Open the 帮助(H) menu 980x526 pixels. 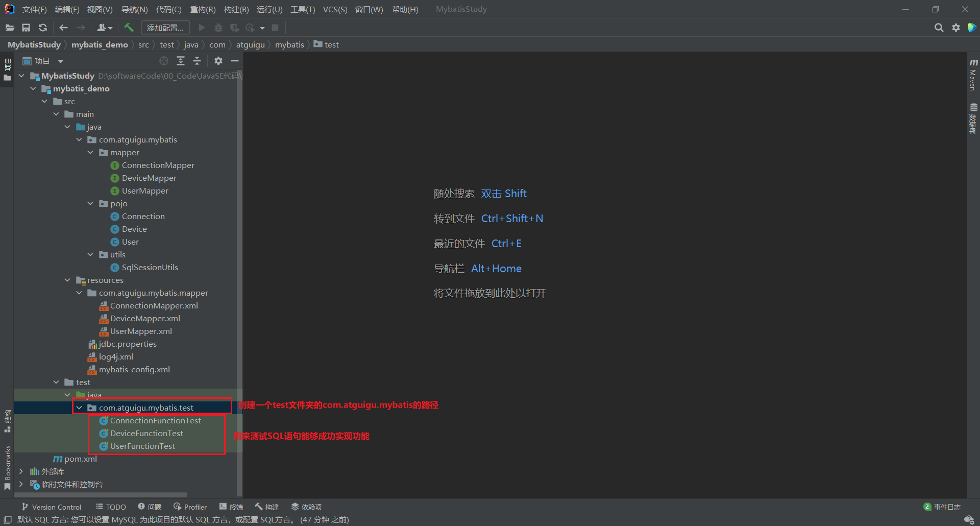[405, 10]
